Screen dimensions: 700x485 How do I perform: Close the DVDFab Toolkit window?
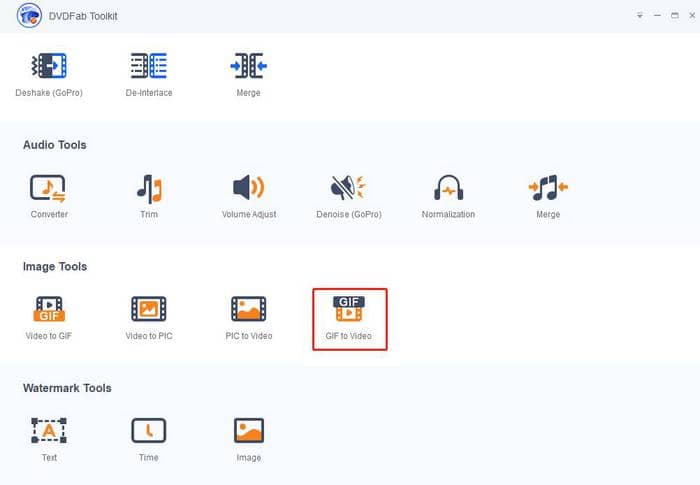tap(692, 16)
